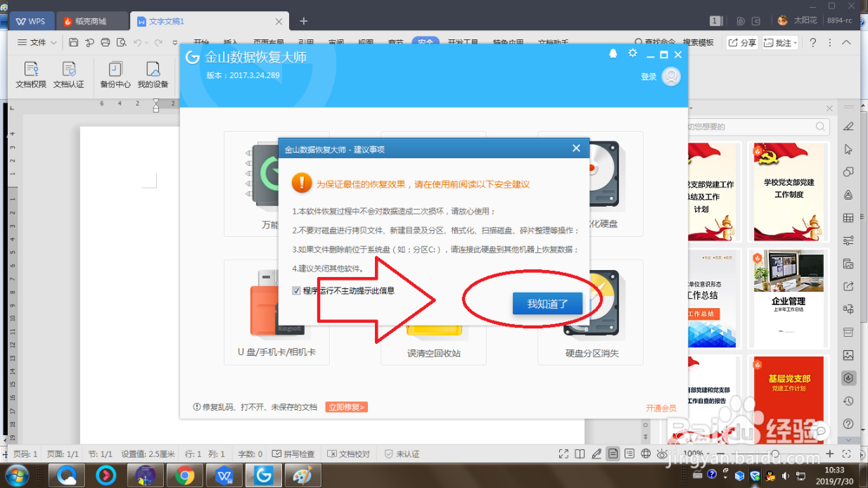The height and width of the screenshot is (488, 868).
Task: Click the 立即修复 button
Action: [x=346, y=407]
